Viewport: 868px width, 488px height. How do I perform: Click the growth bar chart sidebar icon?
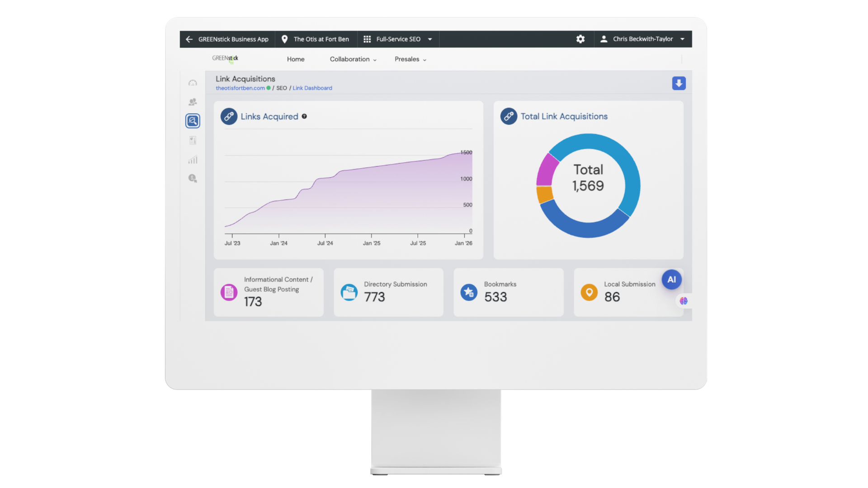click(x=193, y=159)
